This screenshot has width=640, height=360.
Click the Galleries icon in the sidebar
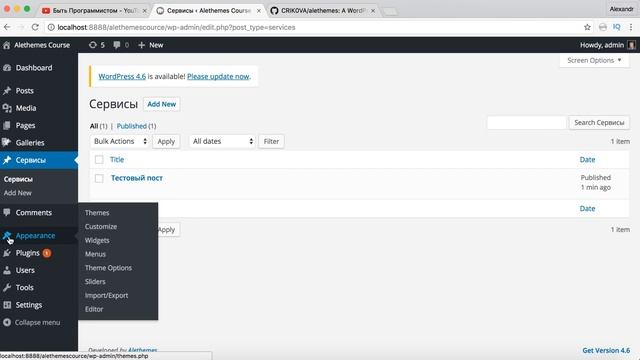[7, 142]
